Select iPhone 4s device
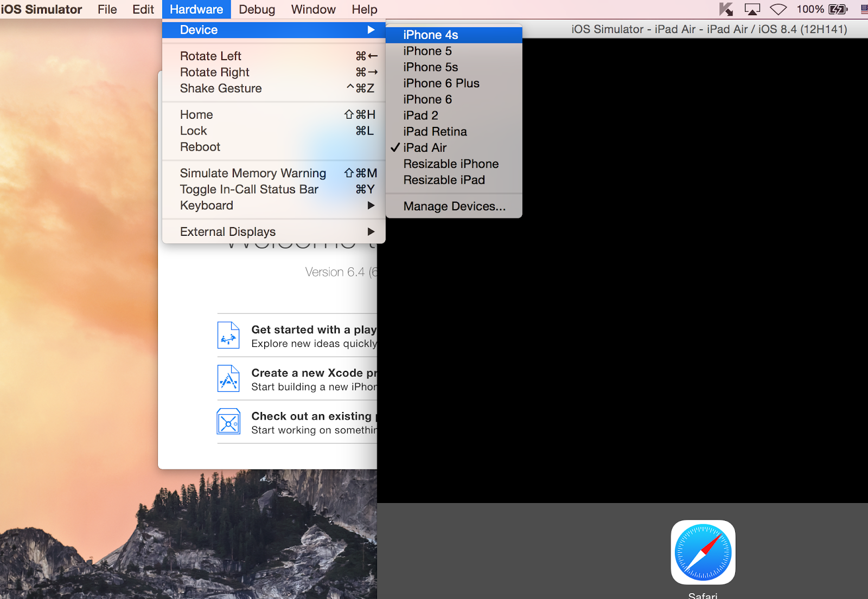 454,35
